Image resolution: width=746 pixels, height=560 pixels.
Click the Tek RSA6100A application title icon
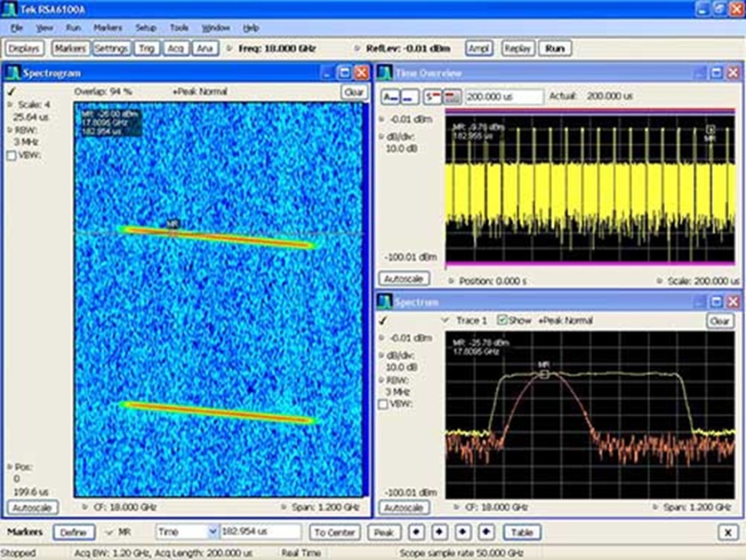(x=10, y=9)
